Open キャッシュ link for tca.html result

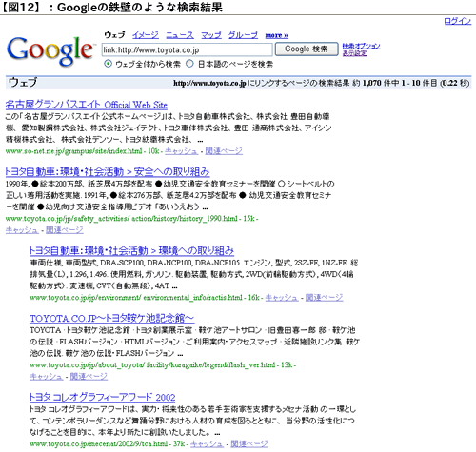(x=207, y=444)
